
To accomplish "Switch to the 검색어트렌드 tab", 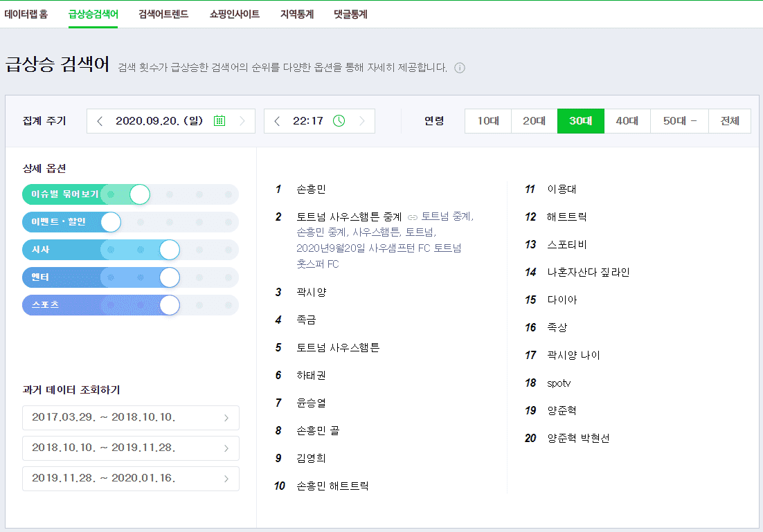I will [163, 14].
